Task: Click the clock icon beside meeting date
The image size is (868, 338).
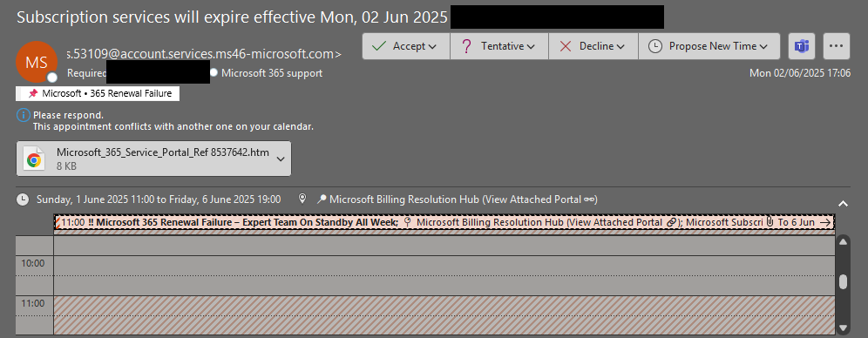Action: [23, 199]
